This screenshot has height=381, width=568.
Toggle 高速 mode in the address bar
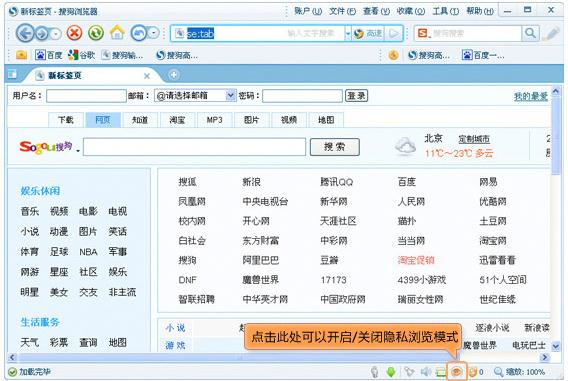pyautogui.click(x=368, y=34)
